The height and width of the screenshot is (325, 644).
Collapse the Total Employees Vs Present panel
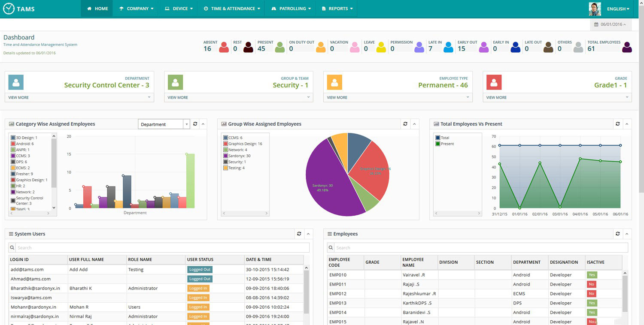(x=626, y=124)
